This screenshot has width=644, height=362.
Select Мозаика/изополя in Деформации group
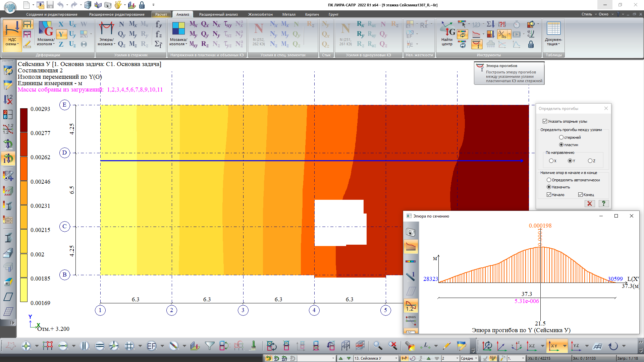pyautogui.click(x=46, y=34)
